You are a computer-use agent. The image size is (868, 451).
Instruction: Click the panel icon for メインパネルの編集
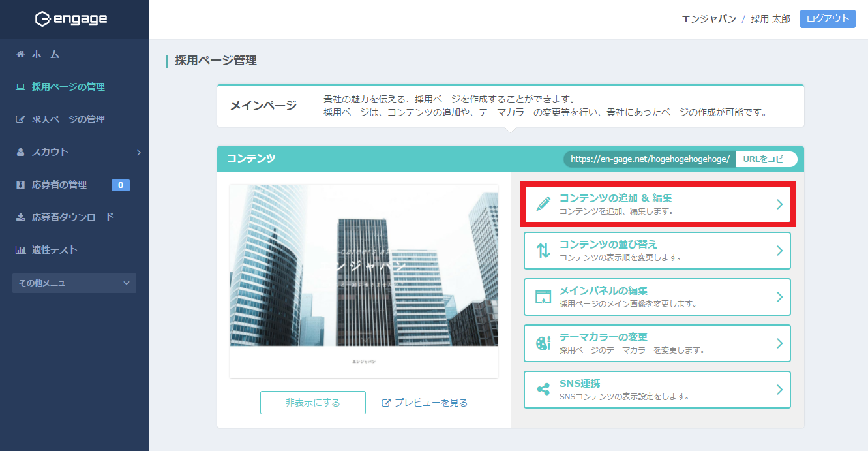pyautogui.click(x=543, y=297)
